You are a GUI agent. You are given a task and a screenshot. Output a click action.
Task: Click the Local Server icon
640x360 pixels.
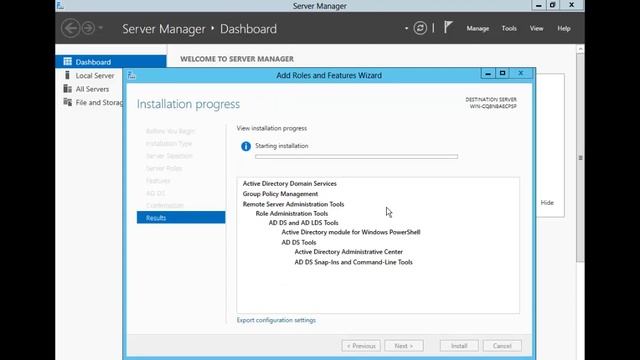coord(67,75)
